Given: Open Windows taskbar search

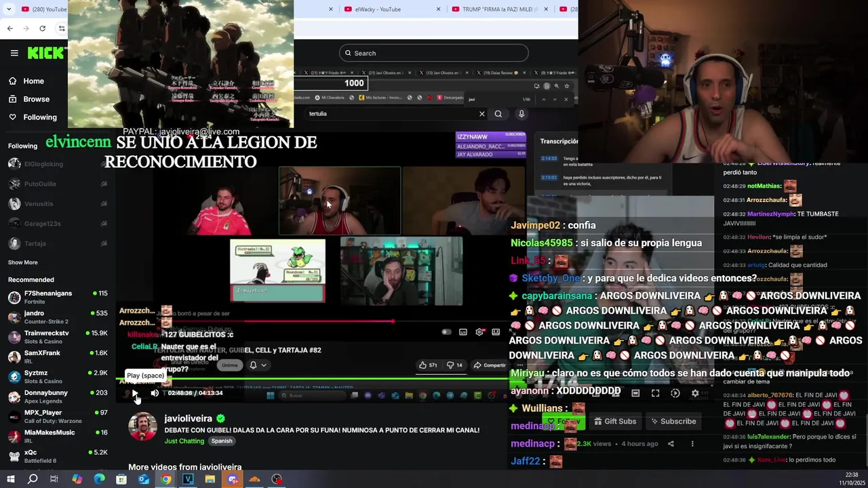Looking at the screenshot, I should pos(33,479).
